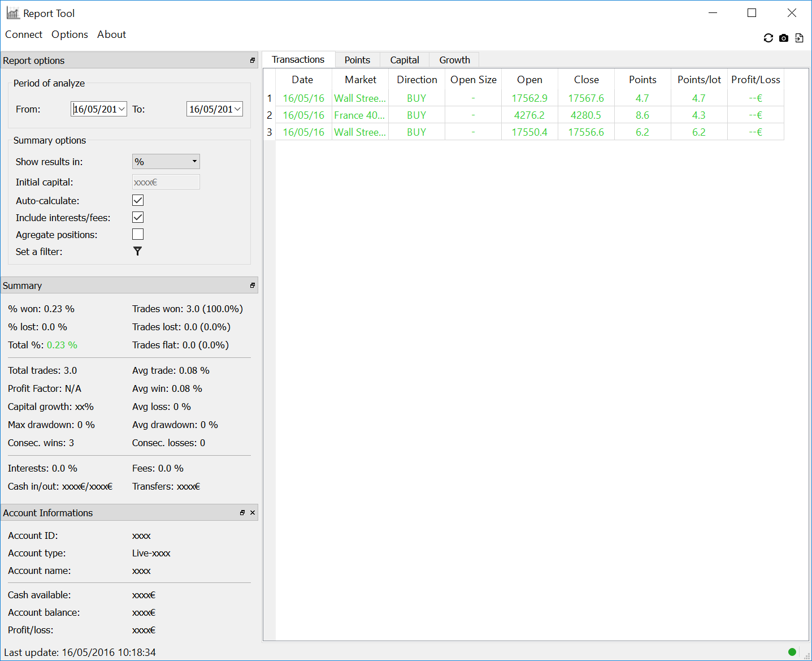Sort by the Points column header
812x661 pixels.
click(x=643, y=80)
